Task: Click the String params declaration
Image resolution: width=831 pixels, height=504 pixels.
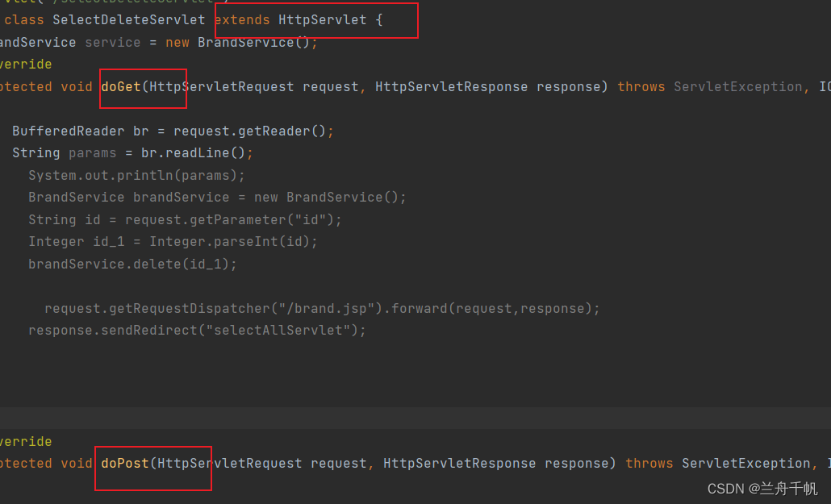Action: (x=64, y=153)
